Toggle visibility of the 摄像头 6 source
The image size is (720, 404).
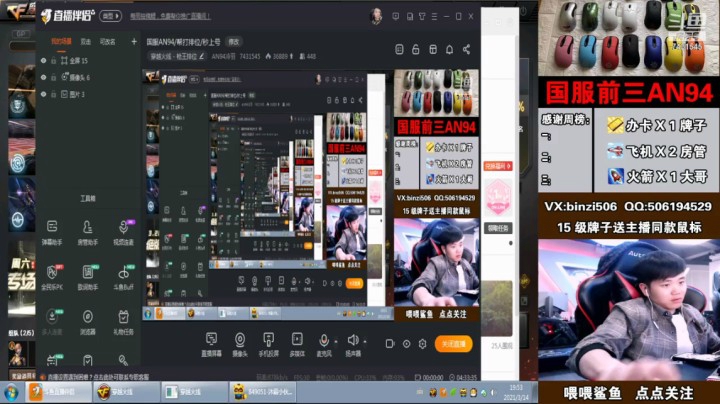(44, 78)
